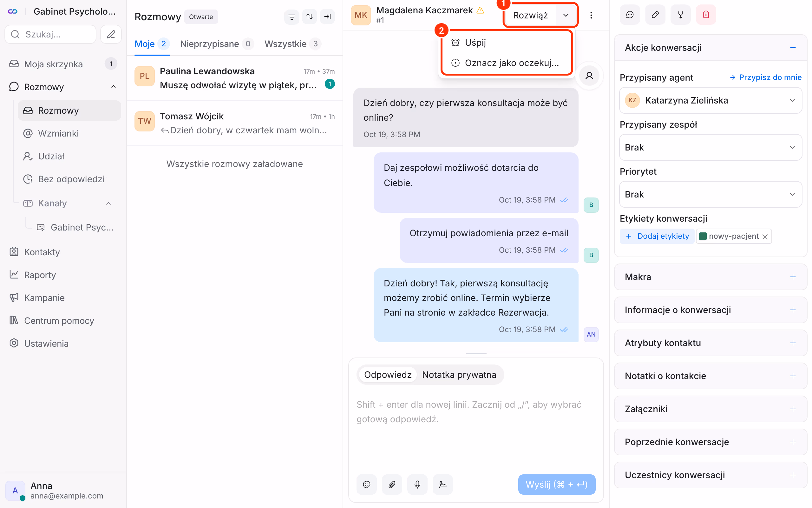Click the contact person icon beside chat

coord(589,76)
